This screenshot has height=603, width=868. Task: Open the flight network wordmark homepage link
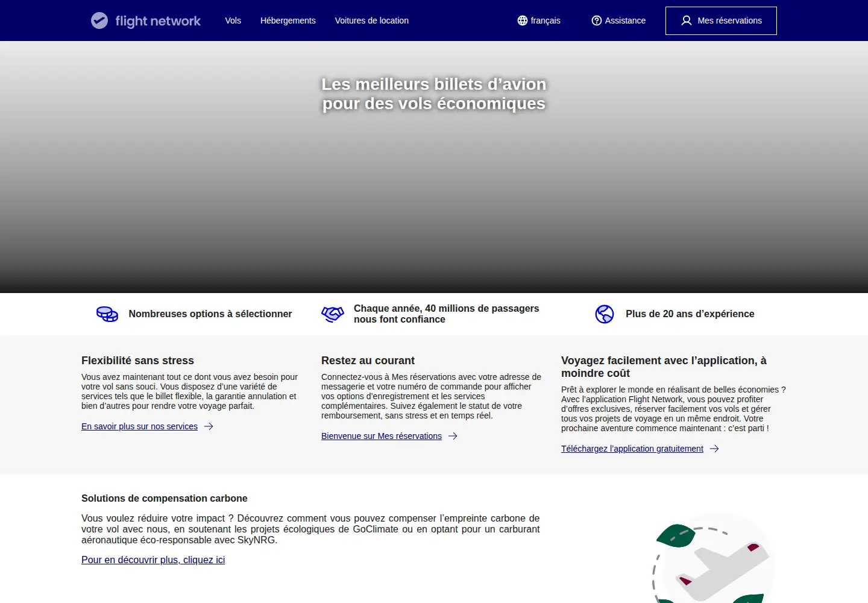[158, 21]
